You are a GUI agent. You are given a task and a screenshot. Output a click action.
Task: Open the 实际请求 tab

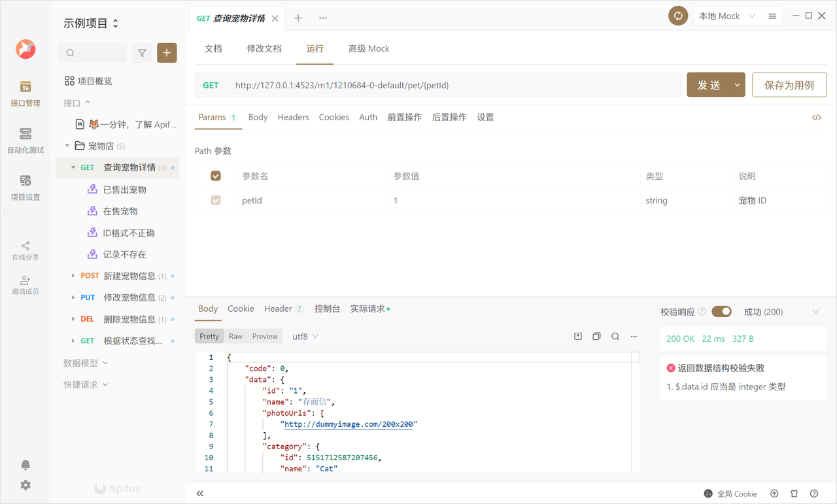tap(370, 309)
